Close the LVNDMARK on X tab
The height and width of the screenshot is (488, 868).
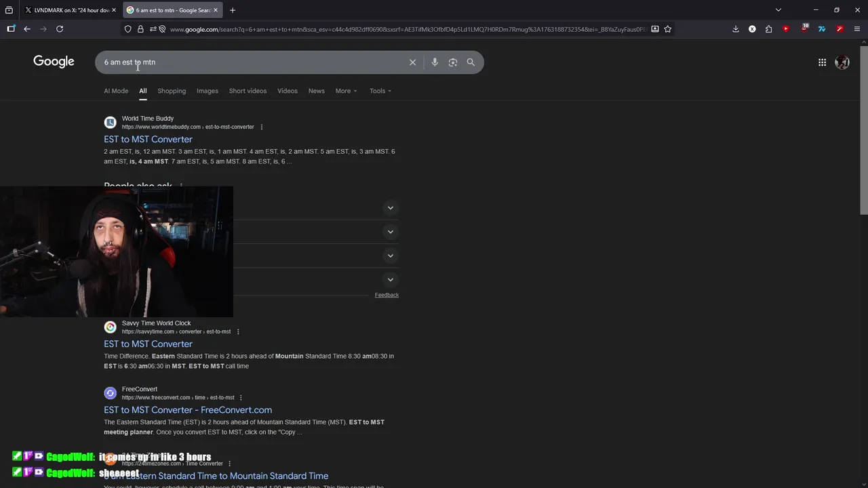tap(113, 10)
